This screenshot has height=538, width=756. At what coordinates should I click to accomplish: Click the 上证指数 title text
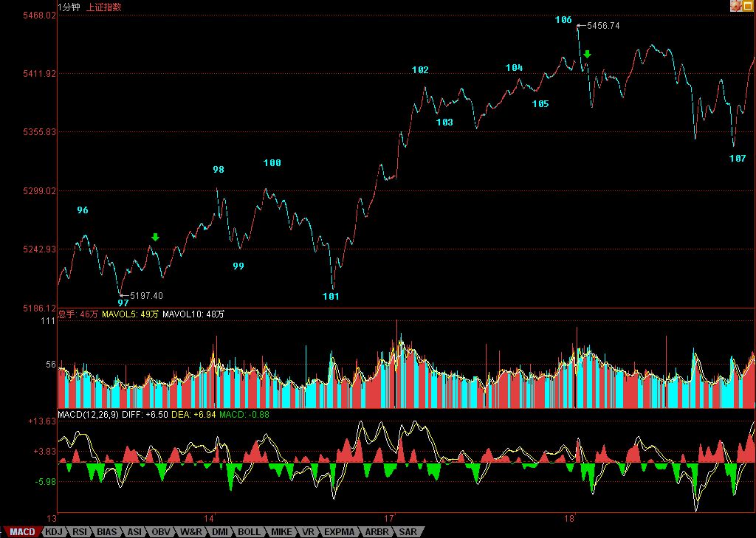tap(104, 7)
